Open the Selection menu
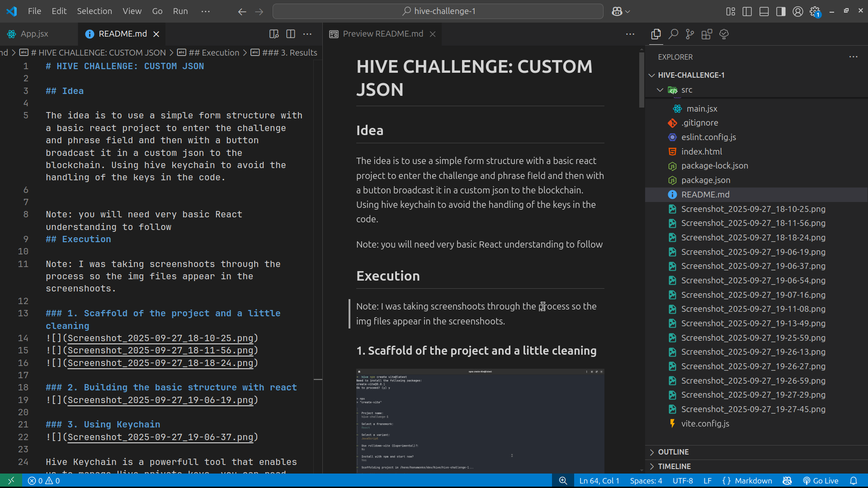868x488 pixels. [94, 11]
